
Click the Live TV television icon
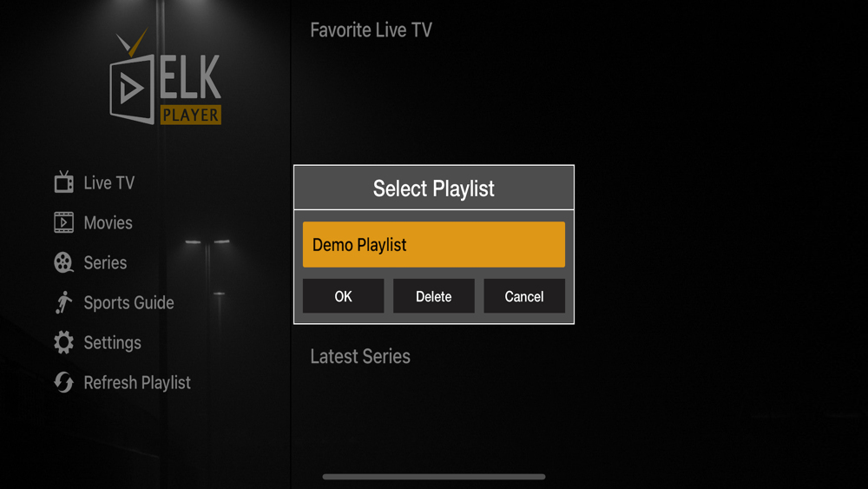(x=63, y=182)
